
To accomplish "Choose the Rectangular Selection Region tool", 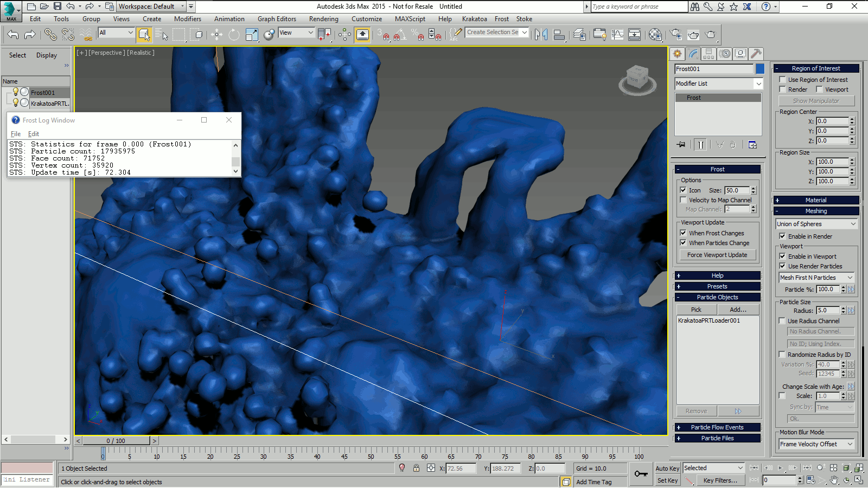I will (x=179, y=35).
